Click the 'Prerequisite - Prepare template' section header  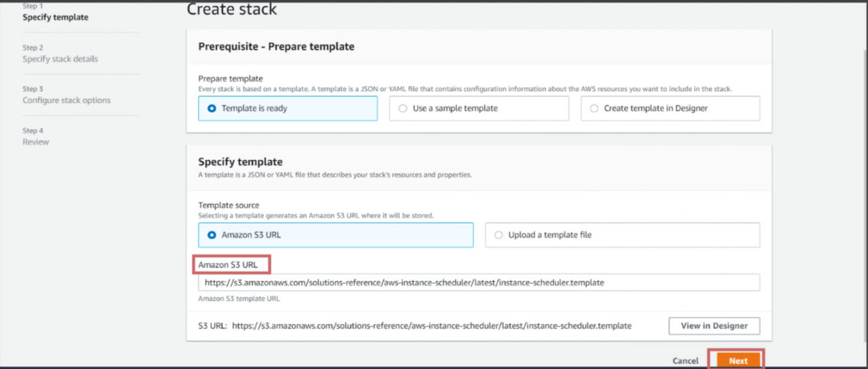[x=276, y=47]
